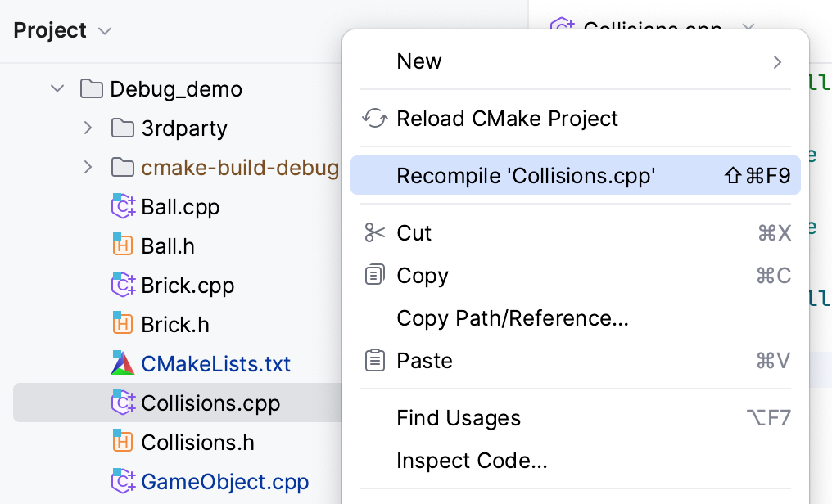Open the Project view dropdown

(104, 31)
